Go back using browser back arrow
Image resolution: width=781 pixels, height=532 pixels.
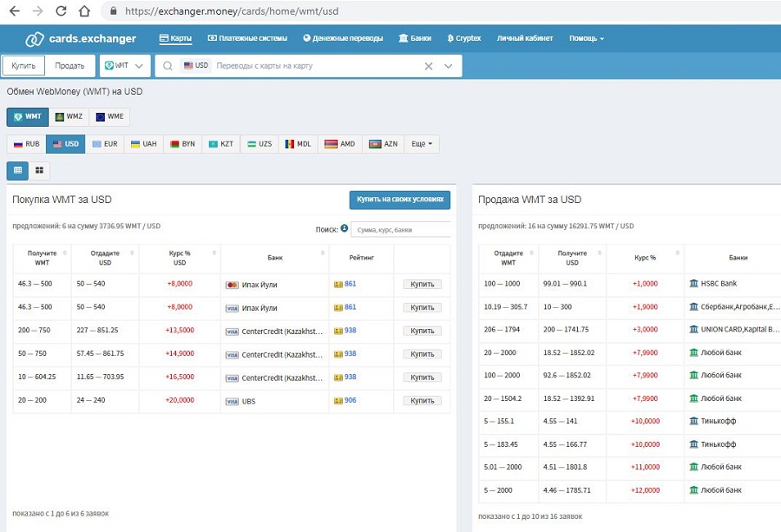tap(15, 11)
